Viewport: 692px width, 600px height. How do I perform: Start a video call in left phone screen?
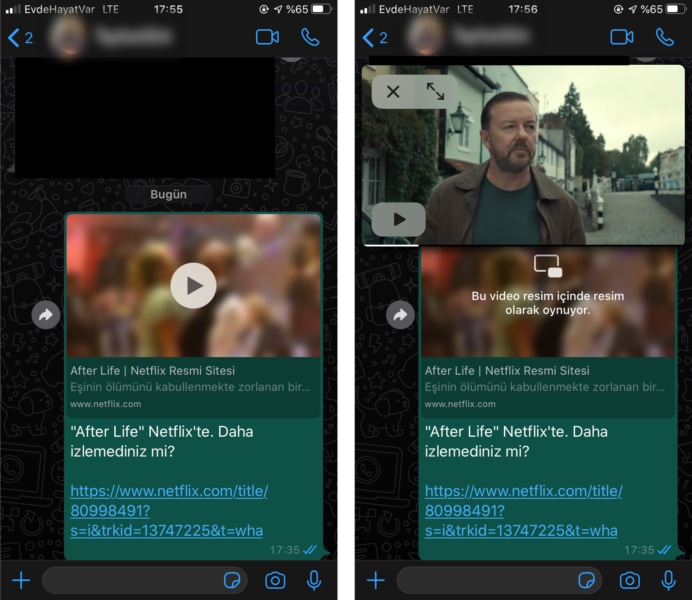click(x=267, y=38)
